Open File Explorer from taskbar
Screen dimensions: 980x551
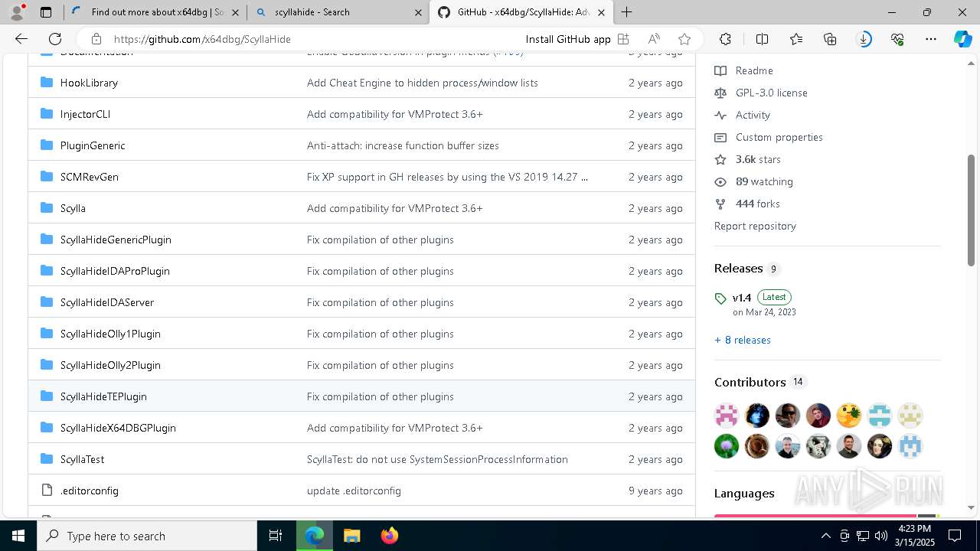[351, 536]
